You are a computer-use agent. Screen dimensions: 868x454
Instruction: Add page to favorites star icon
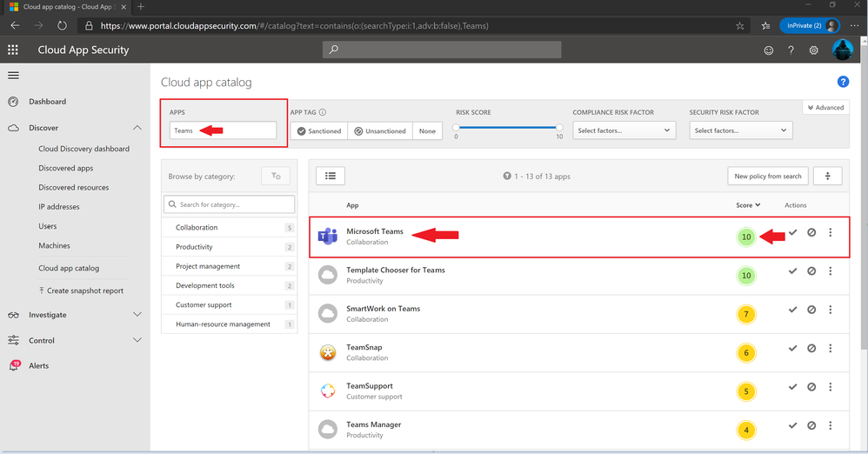point(739,25)
